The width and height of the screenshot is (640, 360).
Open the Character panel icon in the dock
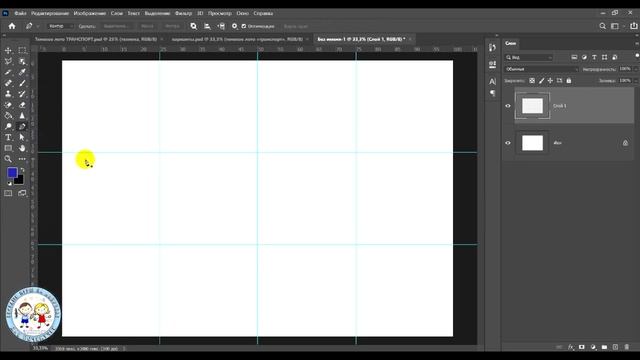pyautogui.click(x=492, y=82)
